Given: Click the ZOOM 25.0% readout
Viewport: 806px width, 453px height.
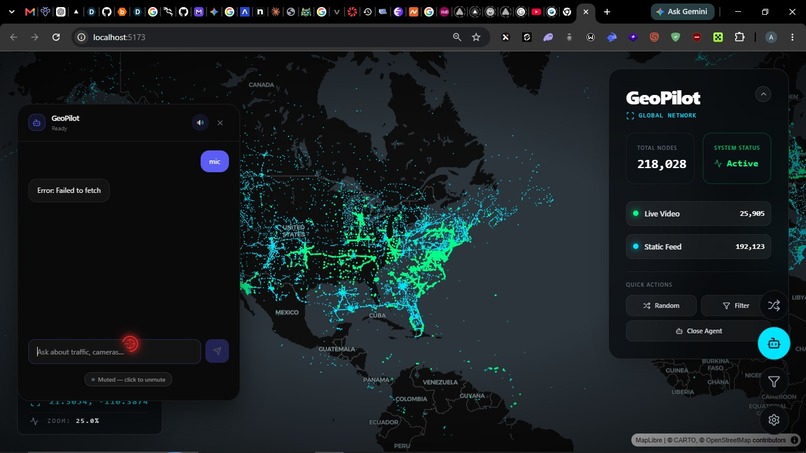Looking at the screenshot, I should tap(73, 421).
